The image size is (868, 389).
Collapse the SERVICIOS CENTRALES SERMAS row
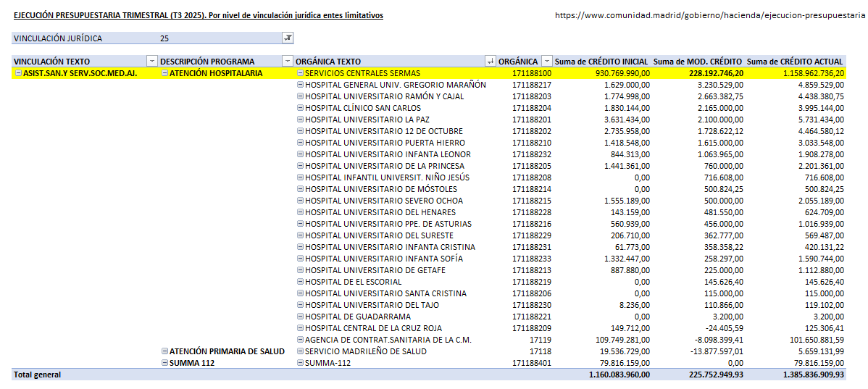pyautogui.click(x=300, y=73)
